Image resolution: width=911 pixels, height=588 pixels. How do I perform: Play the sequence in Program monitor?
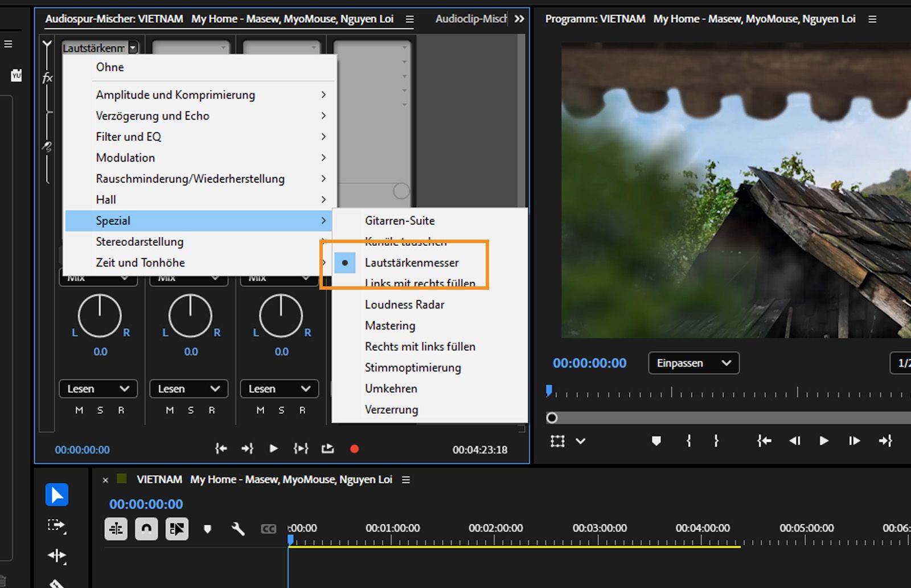click(824, 441)
